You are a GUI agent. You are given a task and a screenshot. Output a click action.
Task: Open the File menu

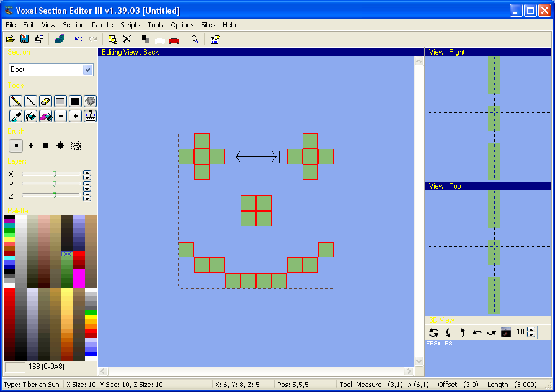click(11, 25)
